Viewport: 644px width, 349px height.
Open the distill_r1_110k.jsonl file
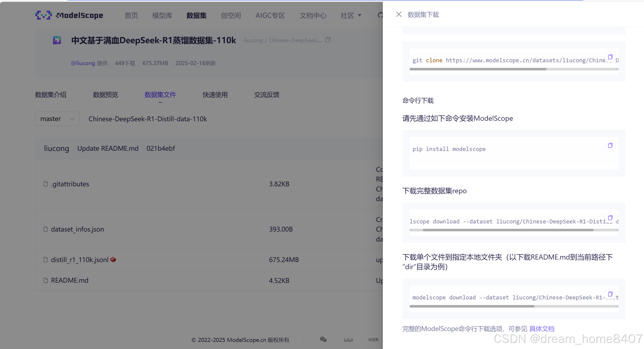pos(80,260)
